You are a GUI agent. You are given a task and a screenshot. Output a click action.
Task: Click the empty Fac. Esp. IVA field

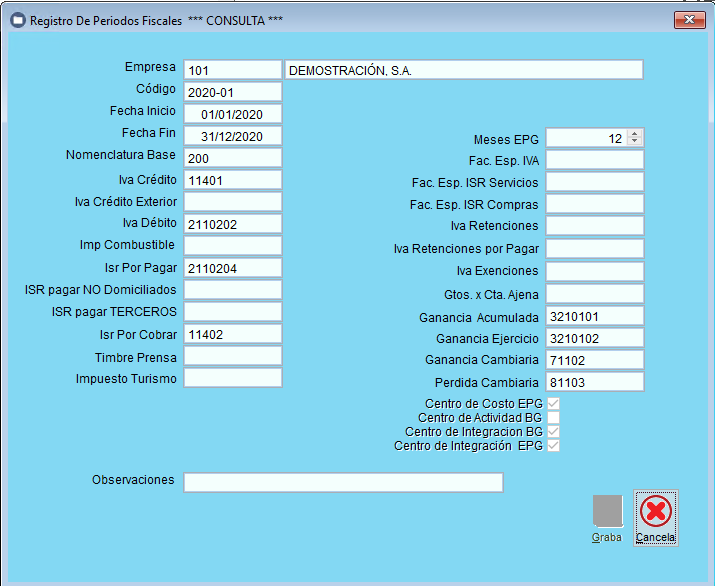tap(594, 160)
